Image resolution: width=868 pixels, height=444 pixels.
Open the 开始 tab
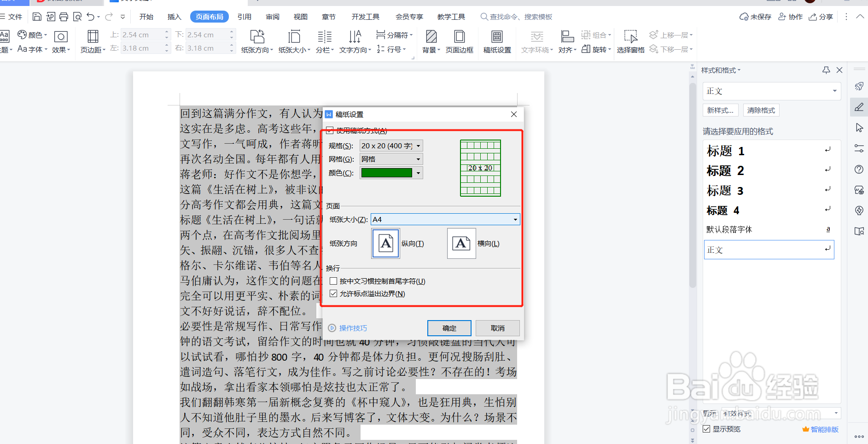pyautogui.click(x=146, y=17)
